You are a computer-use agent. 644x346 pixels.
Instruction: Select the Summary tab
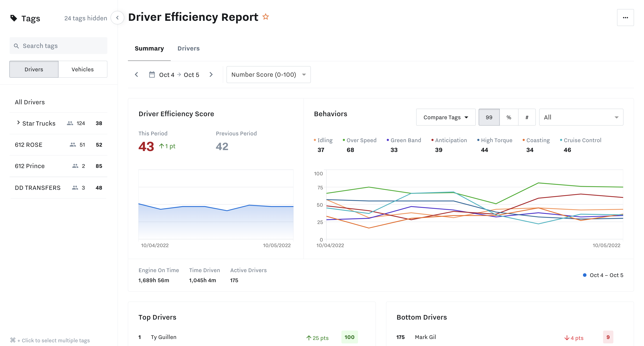coord(149,48)
